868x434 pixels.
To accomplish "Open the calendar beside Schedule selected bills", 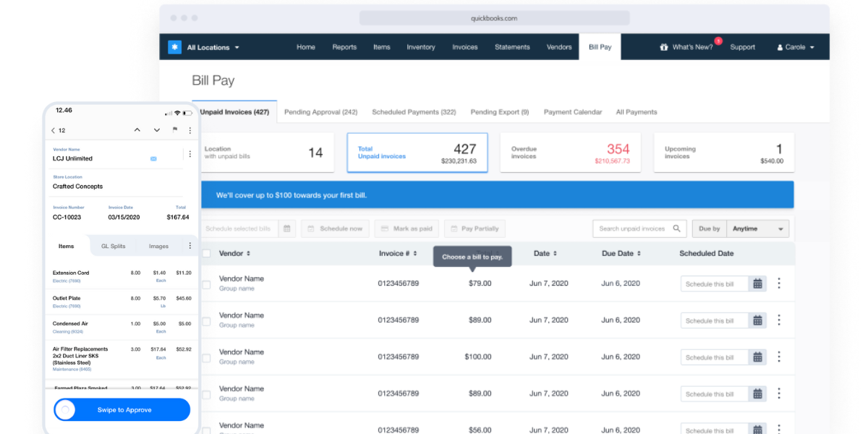I will point(287,229).
